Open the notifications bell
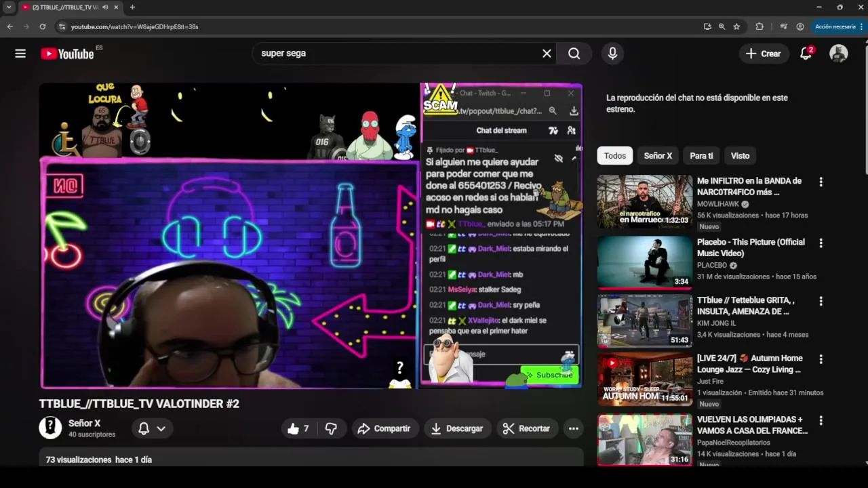This screenshot has height=488, width=868. 806,54
